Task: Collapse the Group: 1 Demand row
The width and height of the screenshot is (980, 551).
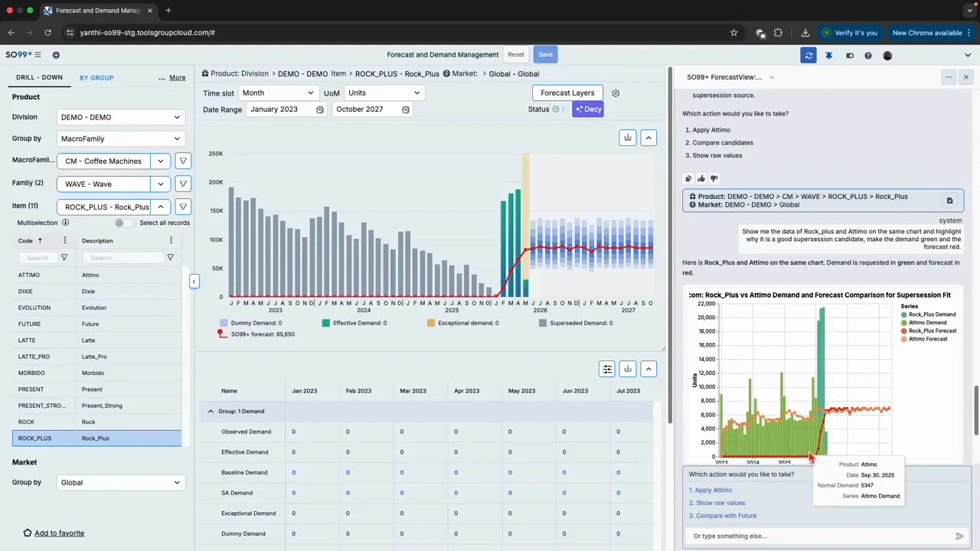Action: 211,411
